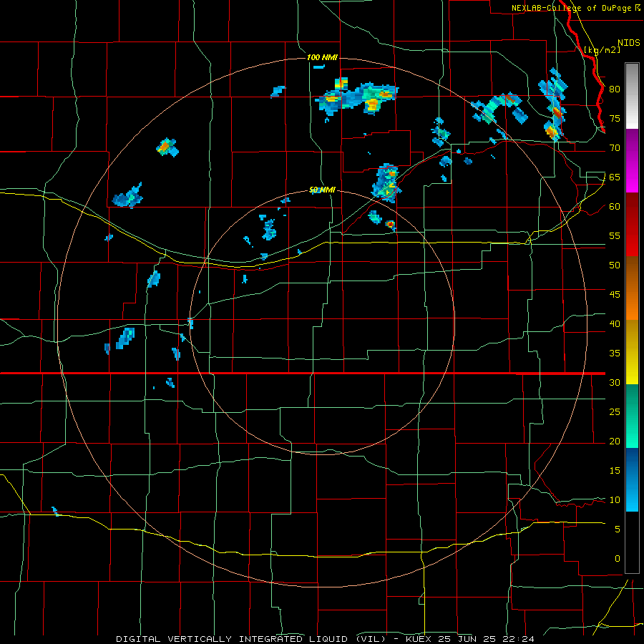Click the scale value 75
The width and height of the screenshot is (644, 644).
tap(615, 119)
